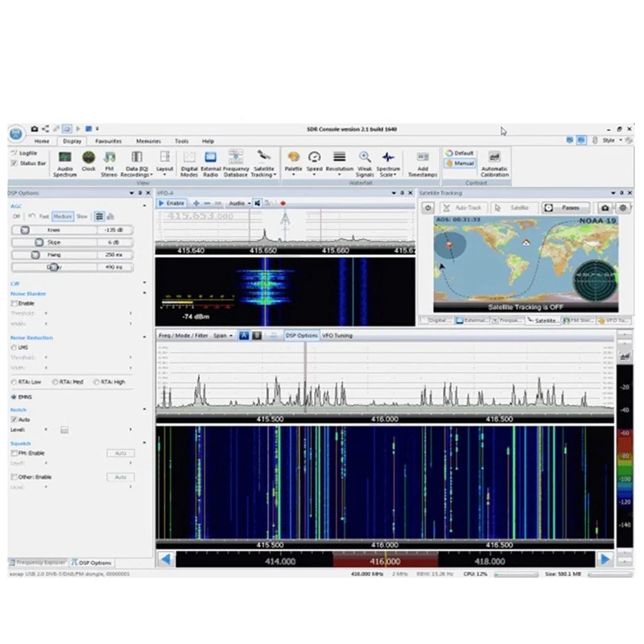Click the Passes button in Satellite Tracking
Image resolution: width=644 pixels, height=644 pixels.
pos(563,208)
